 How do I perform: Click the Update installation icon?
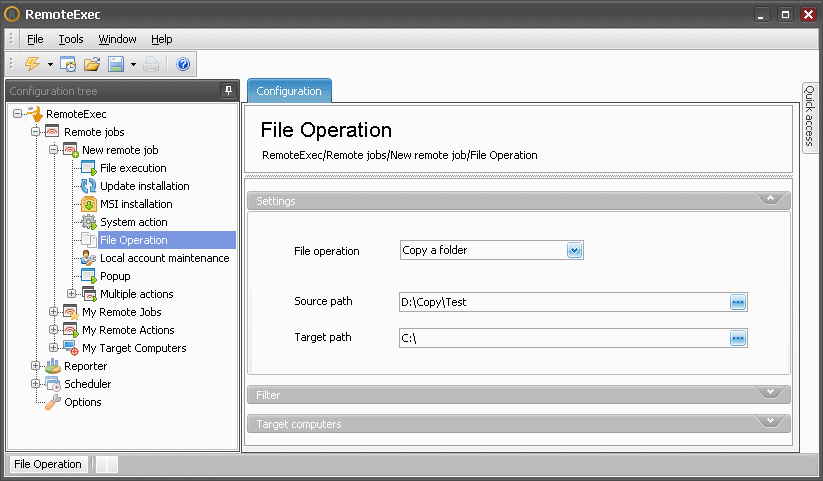[88, 186]
